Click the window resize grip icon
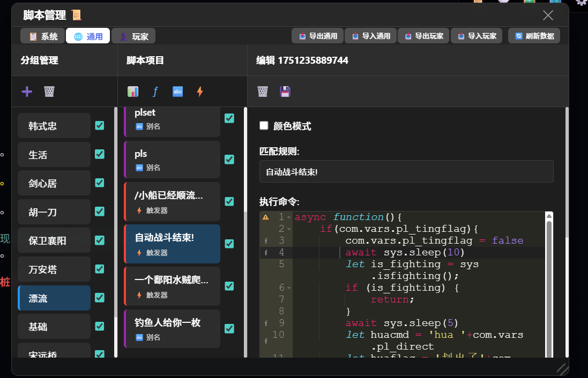This screenshot has height=378, width=588. [x=562, y=369]
